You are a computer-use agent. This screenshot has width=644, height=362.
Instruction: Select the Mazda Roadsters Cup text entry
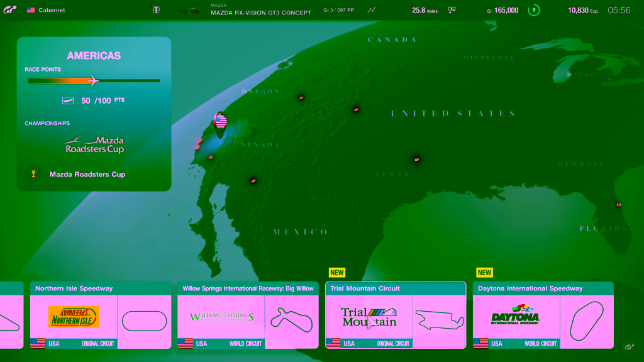pyautogui.click(x=87, y=174)
